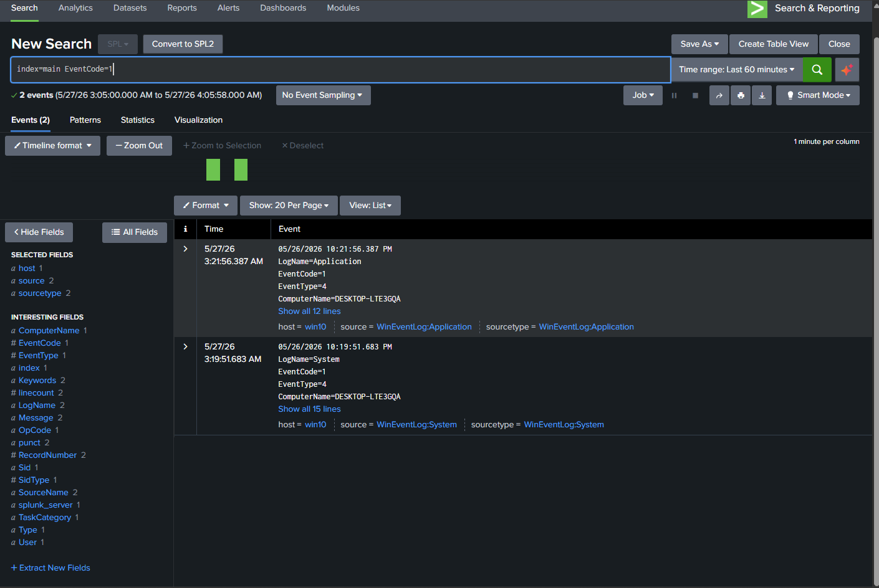
Task: Open the Save As menu
Action: point(699,44)
